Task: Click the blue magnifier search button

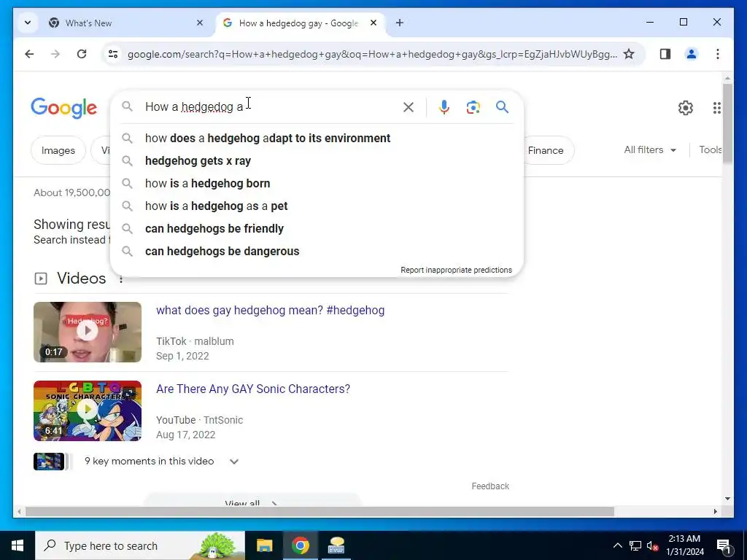Action: point(502,106)
